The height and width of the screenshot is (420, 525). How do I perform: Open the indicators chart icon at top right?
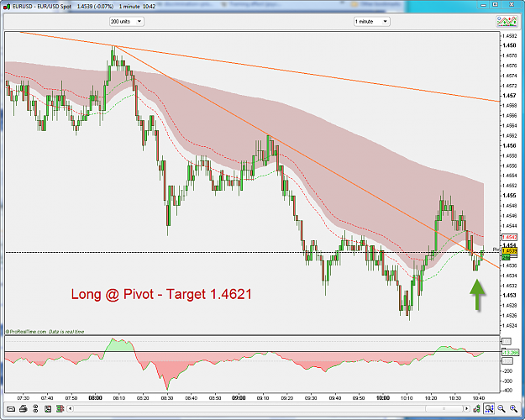coord(507,22)
